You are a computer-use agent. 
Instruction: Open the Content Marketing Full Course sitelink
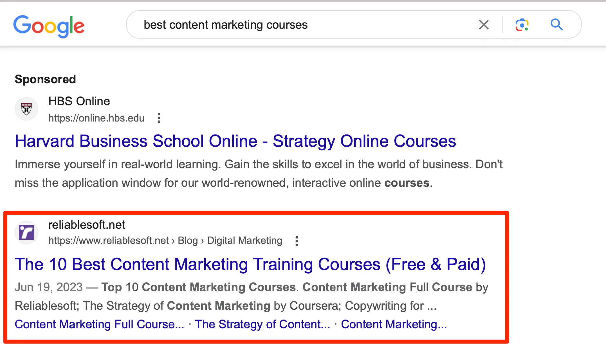coord(99,324)
